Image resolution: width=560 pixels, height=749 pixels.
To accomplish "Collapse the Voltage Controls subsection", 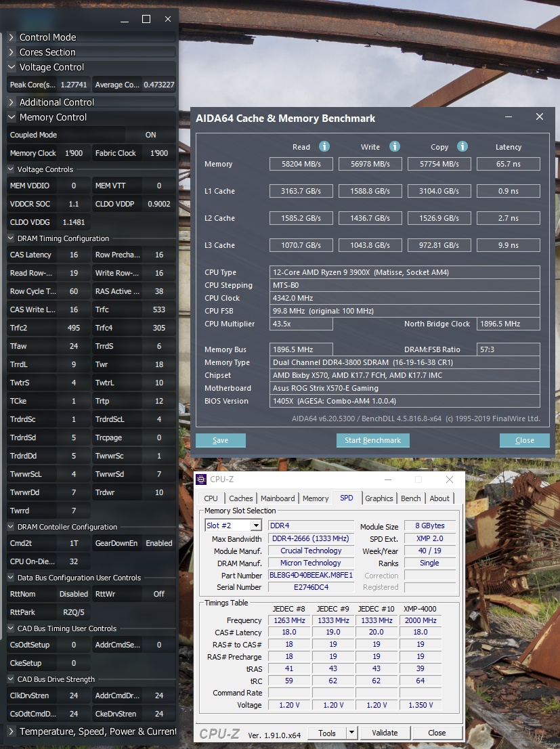I will (x=11, y=169).
